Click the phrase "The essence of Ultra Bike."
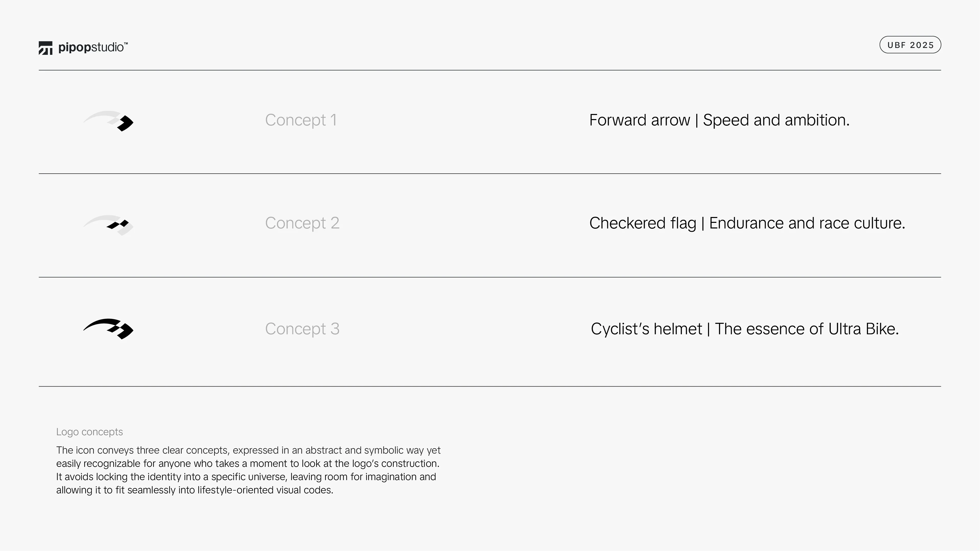The width and height of the screenshot is (980, 551). (x=807, y=329)
